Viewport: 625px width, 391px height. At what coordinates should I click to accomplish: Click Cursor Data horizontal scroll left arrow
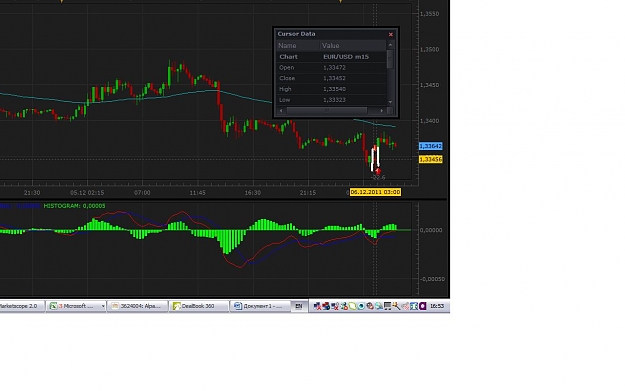(x=281, y=110)
